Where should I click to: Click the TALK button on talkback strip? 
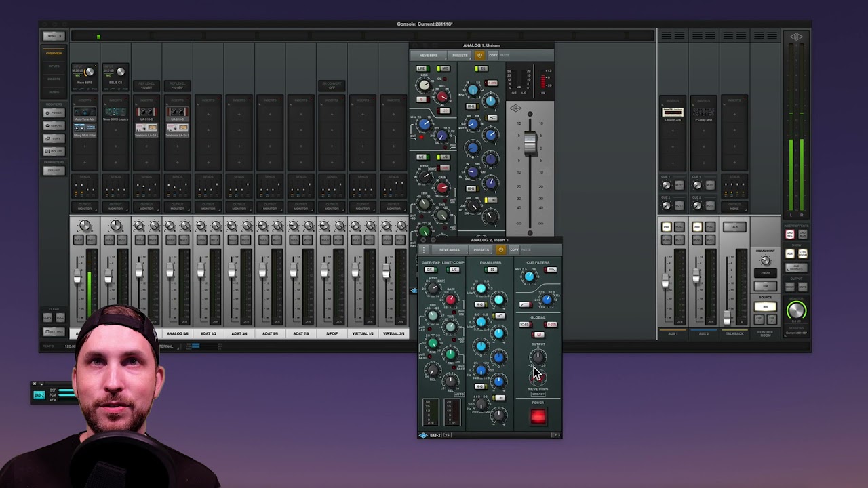(x=734, y=227)
